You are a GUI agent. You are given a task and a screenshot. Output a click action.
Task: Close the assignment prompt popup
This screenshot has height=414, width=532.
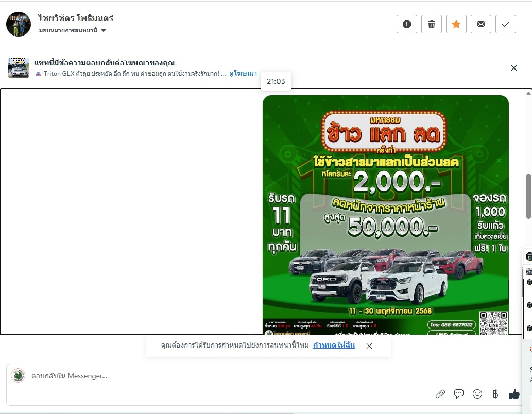[369, 346]
